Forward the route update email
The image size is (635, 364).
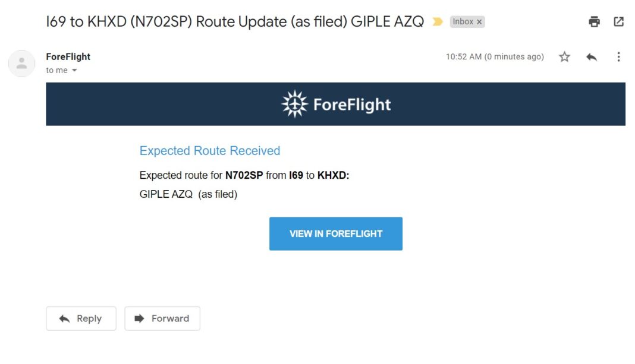click(x=162, y=318)
